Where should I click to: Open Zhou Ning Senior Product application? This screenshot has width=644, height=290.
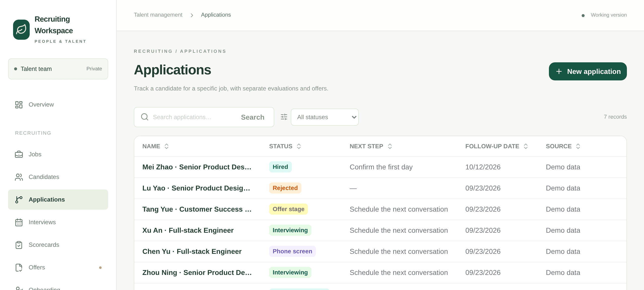click(x=197, y=273)
